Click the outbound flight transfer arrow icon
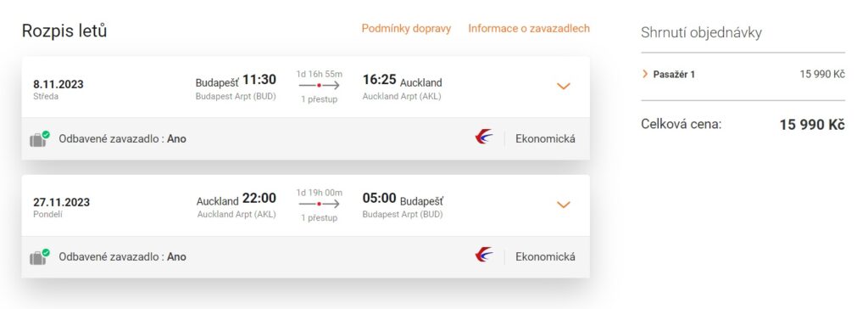 pyautogui.click(x=320, y=86)
